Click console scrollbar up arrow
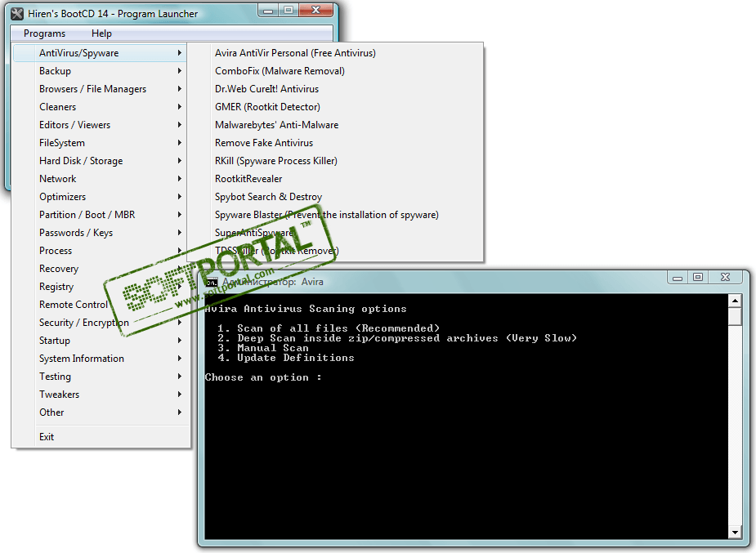The width and height of the screenshot is (756, 553). (735, 301)
